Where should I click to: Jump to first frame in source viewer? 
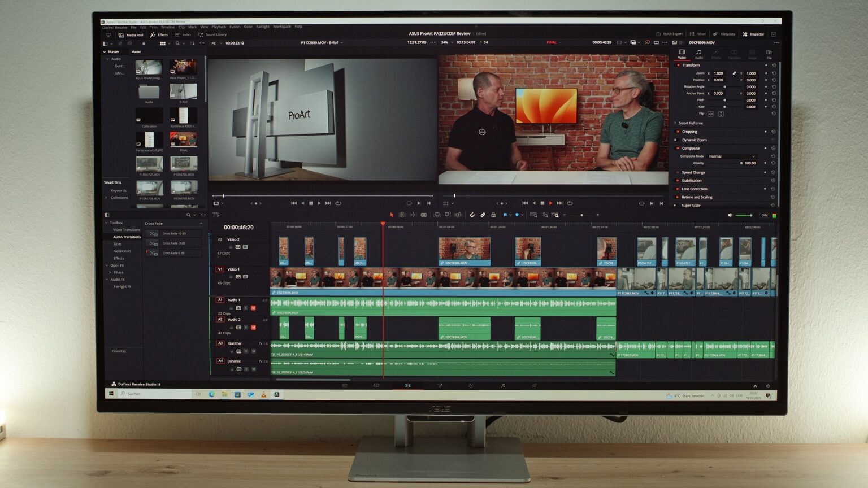[x=294, y=203]
